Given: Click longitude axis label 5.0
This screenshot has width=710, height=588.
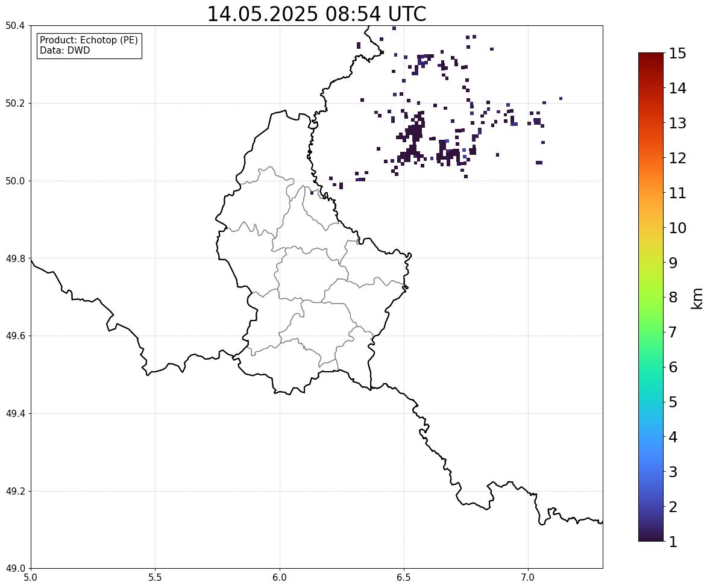Looking at the screenshot, I should point(31,578).
